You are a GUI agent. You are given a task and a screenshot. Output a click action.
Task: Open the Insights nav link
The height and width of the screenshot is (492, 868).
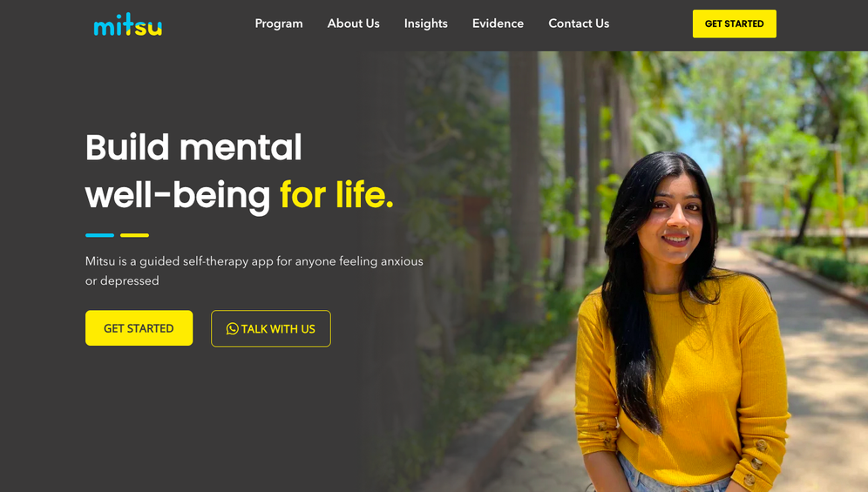point(425,24)
